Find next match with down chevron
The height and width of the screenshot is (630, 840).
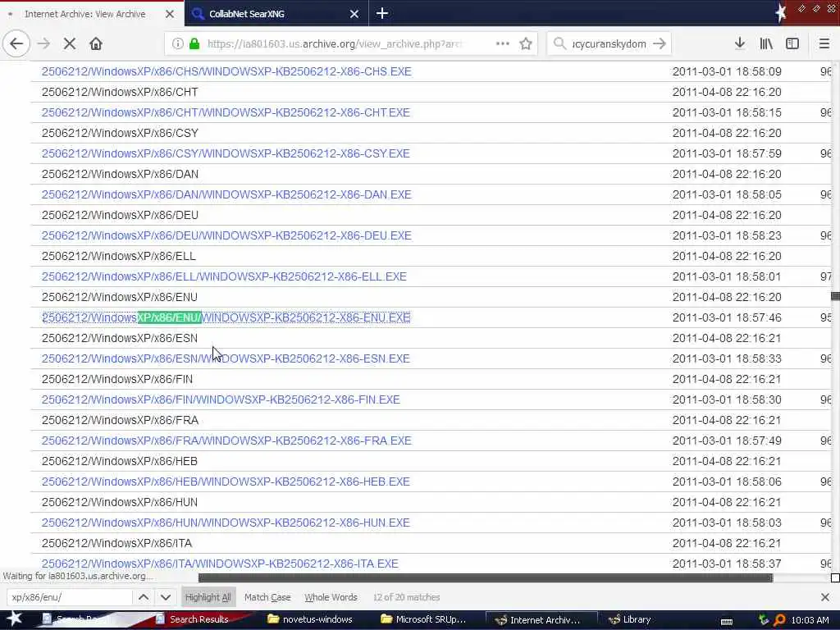166,597
